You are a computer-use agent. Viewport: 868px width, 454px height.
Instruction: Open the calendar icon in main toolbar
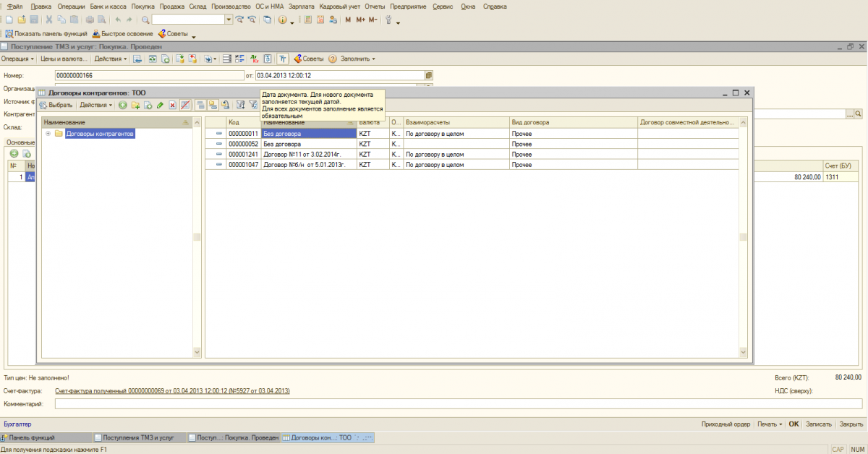click(320, 20)
